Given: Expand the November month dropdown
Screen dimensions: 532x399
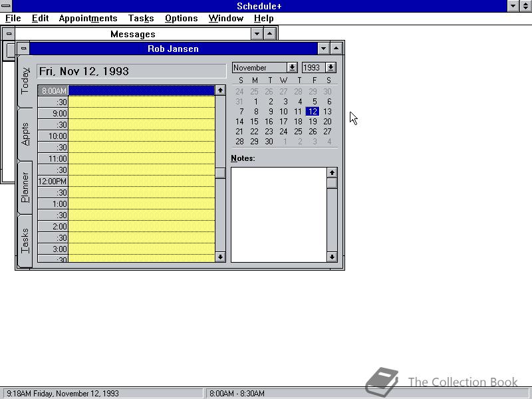Looking at the screenshot, I should point(292,68).
